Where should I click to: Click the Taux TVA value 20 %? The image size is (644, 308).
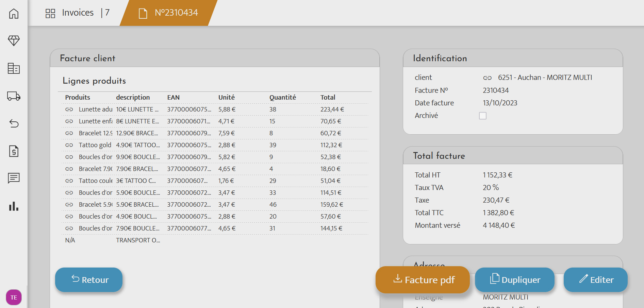(x=491, y=188)
